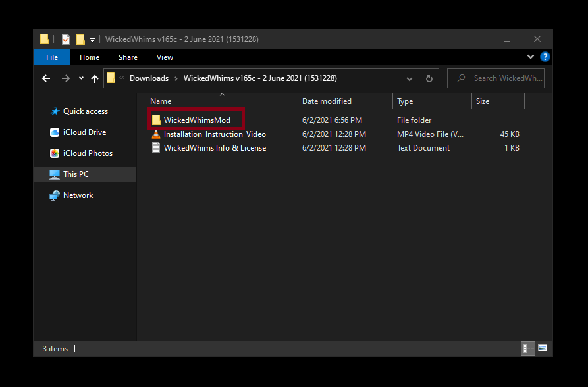This screenshot has width=588, height=387.
Task: Click the folder icon in the address bar
Action: (111, 78)
